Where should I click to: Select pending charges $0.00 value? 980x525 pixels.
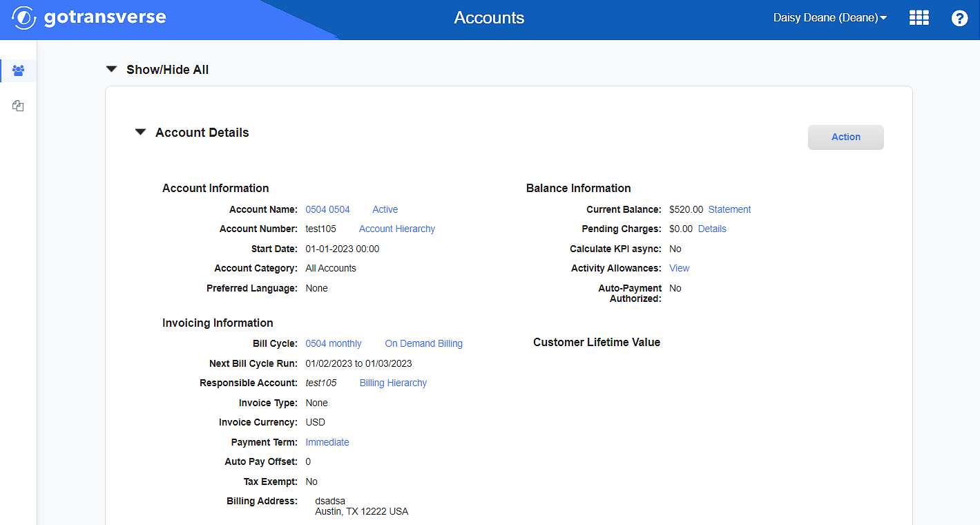[x=681, y=229]
